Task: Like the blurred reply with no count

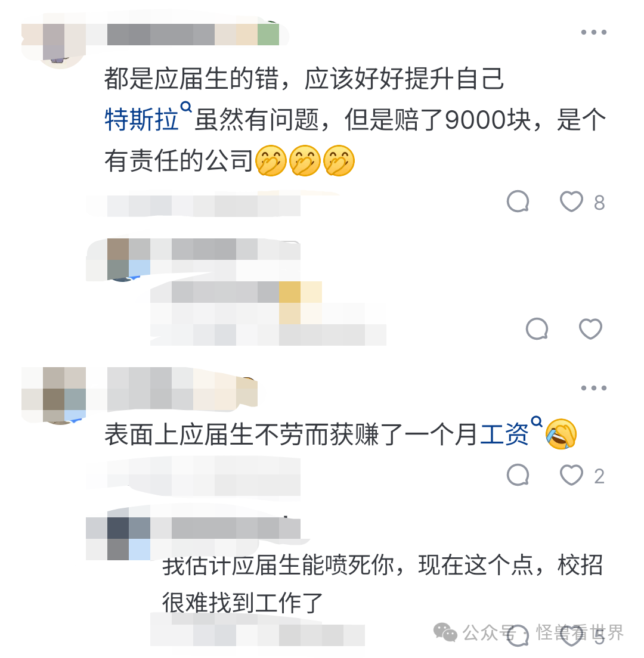Action: coord(590,328)
